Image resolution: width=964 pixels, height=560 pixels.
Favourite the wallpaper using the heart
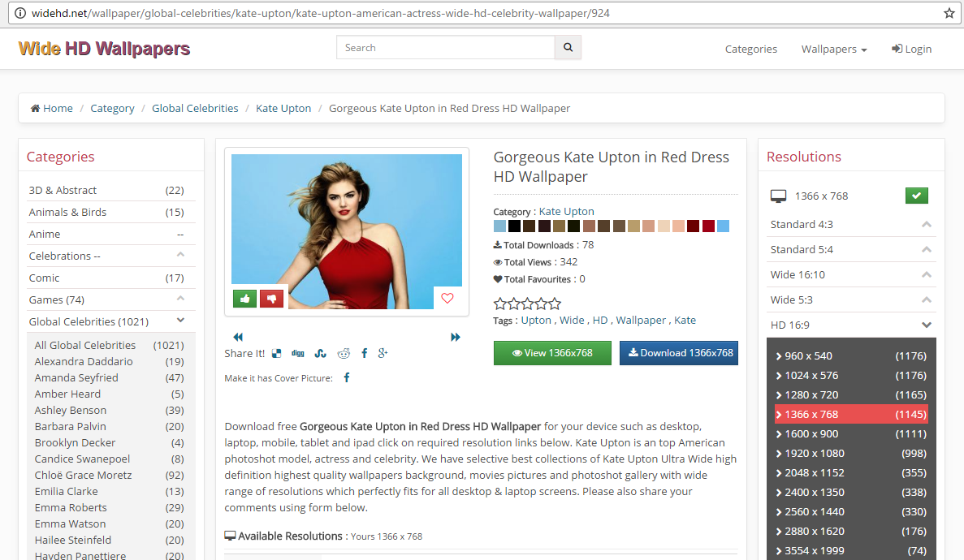click(447, 299)
